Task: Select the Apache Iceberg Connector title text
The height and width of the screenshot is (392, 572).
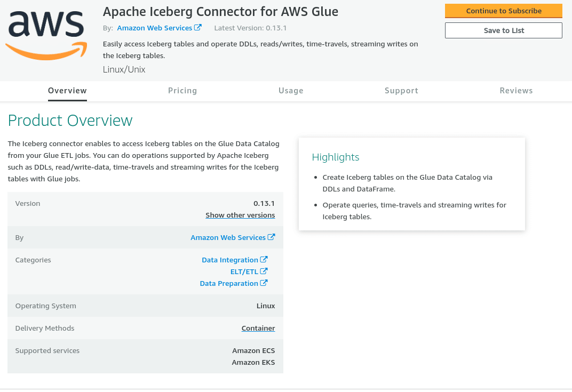Action: click(220, 12)
